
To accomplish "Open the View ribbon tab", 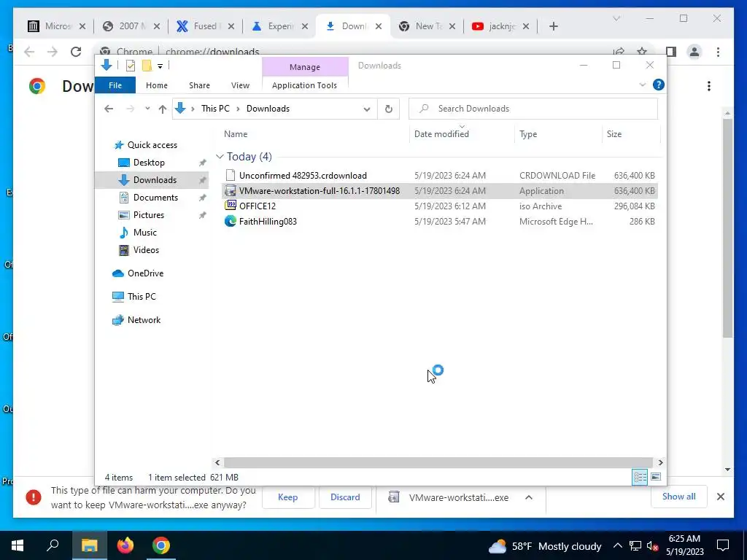I will [x=240, y=85].
